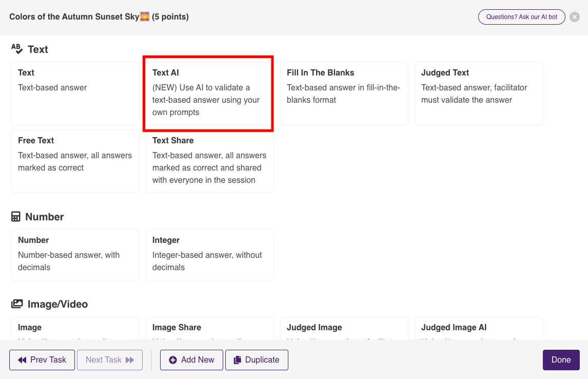Image resolution: width=588 pixels, height=379 pixels.
Task: Click the plus icon on Add New
Action: tap(172, 360)
